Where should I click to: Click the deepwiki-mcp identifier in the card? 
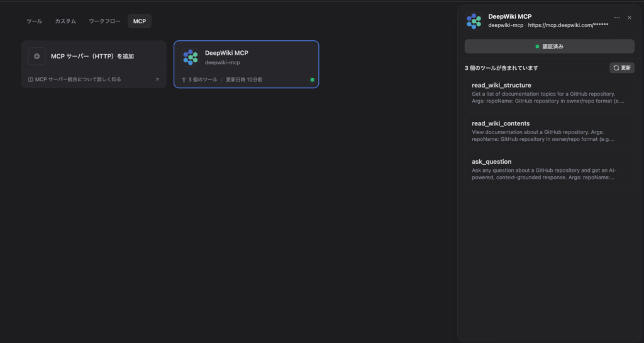[x=223, y=62]
